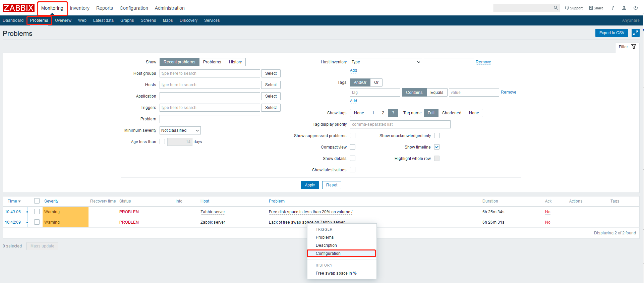644x283 pixels.
Task: Switch Show to the Problems tab
Action: [212, 62]
